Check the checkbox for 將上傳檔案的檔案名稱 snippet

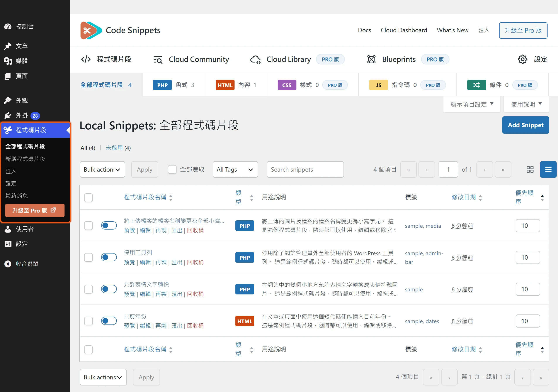click(x=88, y=226)
